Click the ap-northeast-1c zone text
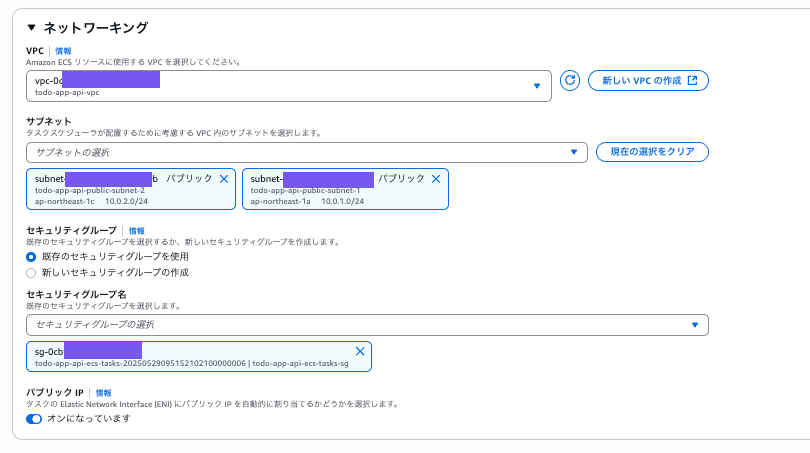 tap(65, 201)
